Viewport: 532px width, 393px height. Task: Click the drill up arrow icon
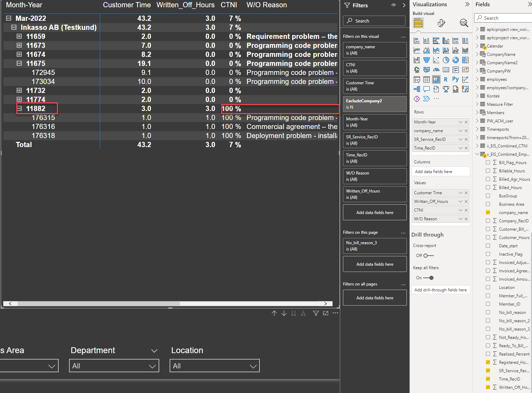pos(274,313)
